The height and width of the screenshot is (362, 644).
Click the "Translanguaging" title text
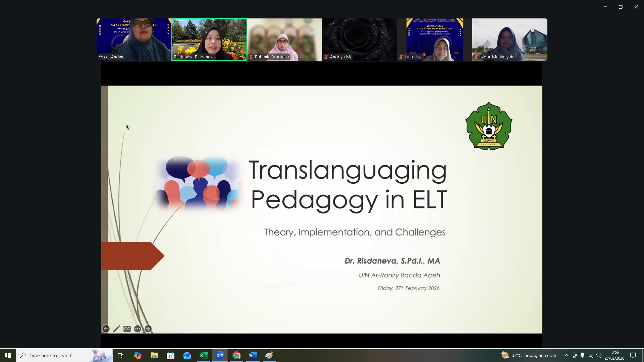tap(348, 171)
